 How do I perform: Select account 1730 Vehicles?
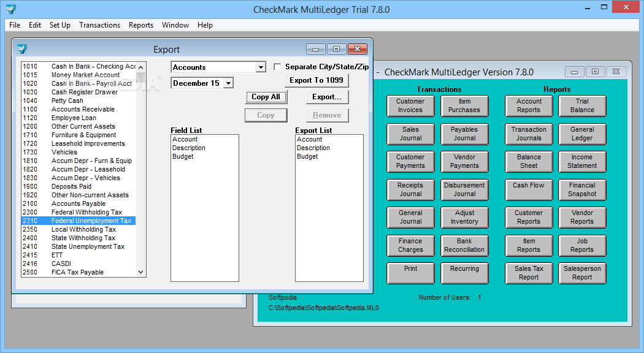click(79, 152)
